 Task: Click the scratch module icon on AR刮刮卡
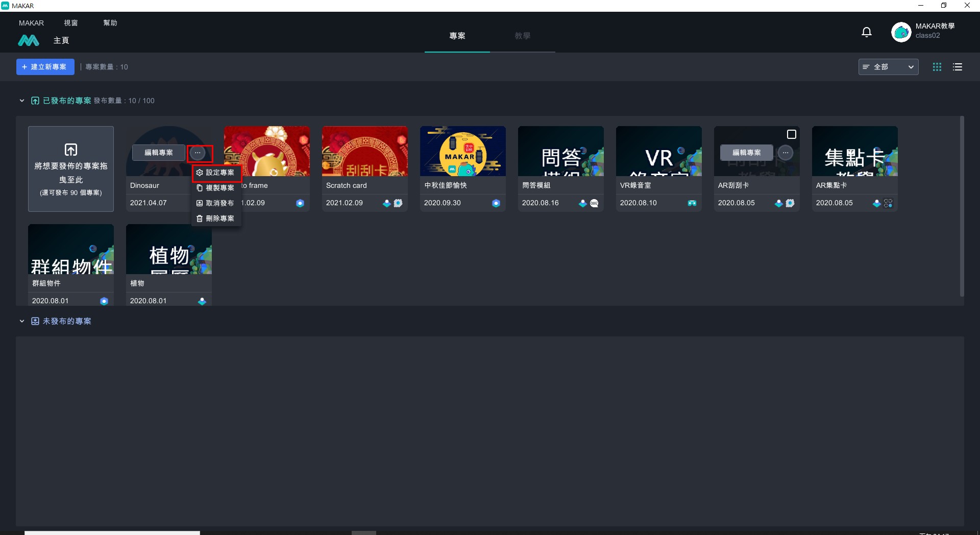coord(790,203)
